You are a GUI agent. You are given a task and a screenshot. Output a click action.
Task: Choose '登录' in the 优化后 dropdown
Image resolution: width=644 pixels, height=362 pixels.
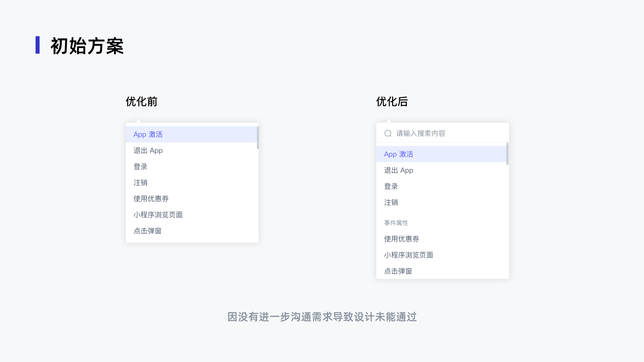(x=391, y=186)
